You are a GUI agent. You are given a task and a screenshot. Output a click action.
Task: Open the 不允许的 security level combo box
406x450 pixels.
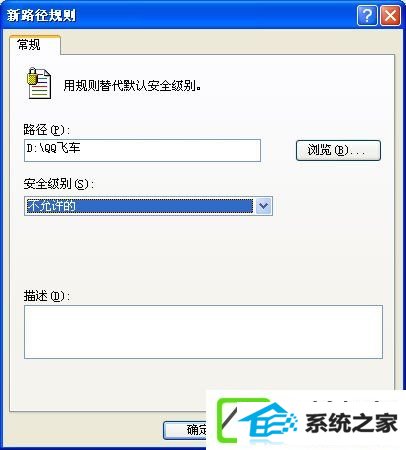click(x=148, y=206)
